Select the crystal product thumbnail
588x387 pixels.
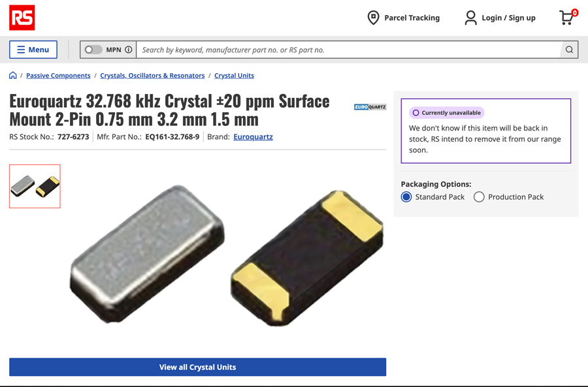tap(35, 186)
